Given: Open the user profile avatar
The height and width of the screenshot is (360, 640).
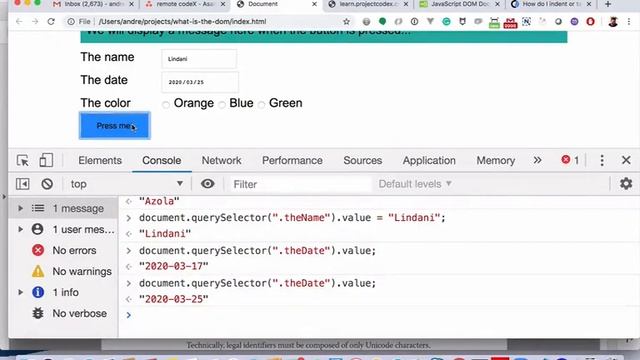Looking at the screenshot, I should pos(613,22).
